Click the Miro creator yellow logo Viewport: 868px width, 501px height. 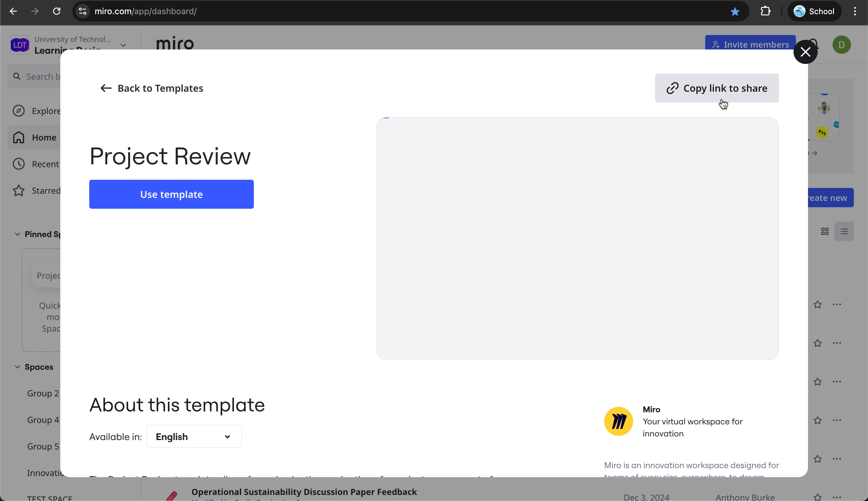pyautogui.click(x=618, y=421)
